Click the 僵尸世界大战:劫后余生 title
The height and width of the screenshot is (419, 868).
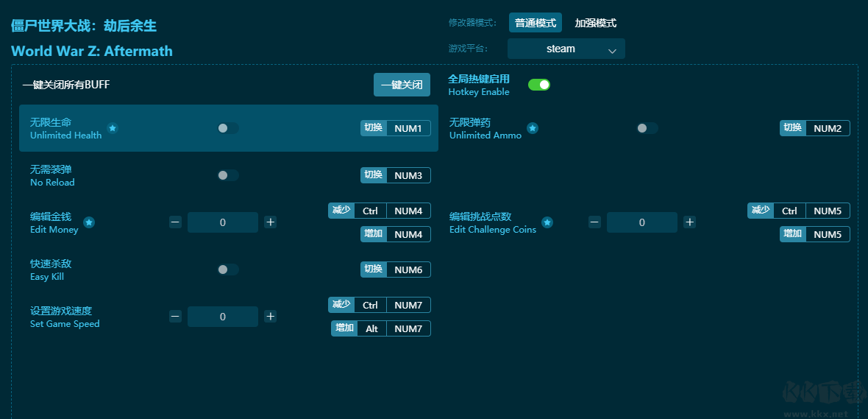coord(84,26)
